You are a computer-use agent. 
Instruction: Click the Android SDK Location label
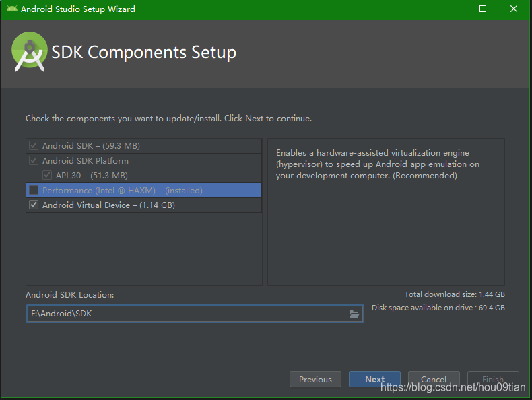click(x=69, y=294)
